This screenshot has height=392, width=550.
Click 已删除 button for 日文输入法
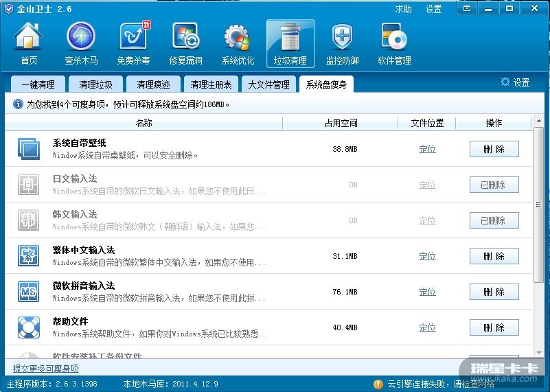(x=494, y=185)
